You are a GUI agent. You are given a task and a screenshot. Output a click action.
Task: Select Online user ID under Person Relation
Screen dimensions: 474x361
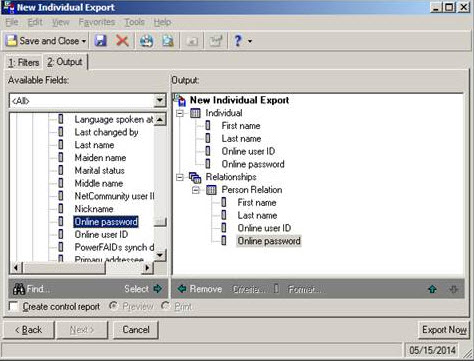264,228
